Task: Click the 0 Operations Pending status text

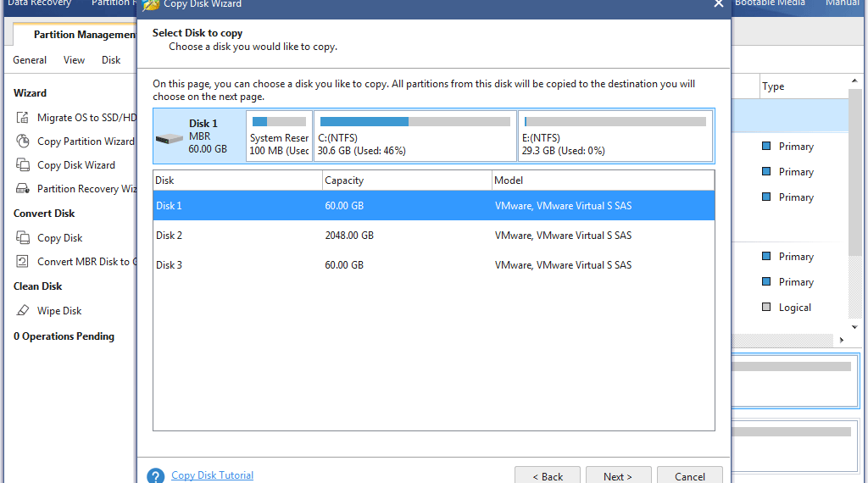Action: pyautogui.click(x=64, y=336)
